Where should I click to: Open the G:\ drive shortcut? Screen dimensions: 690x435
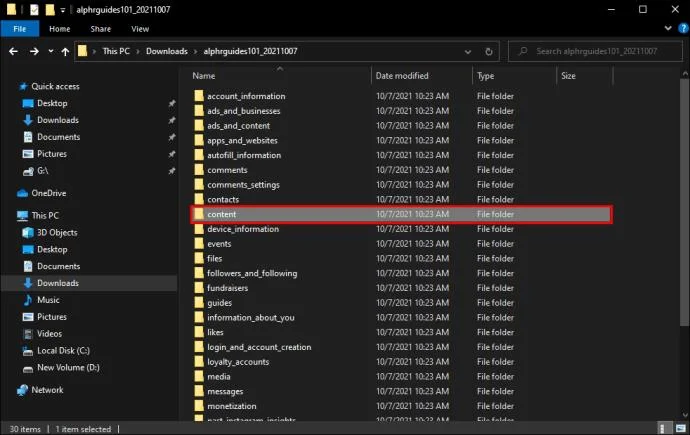pyautogui.click(x=42, y=171)
